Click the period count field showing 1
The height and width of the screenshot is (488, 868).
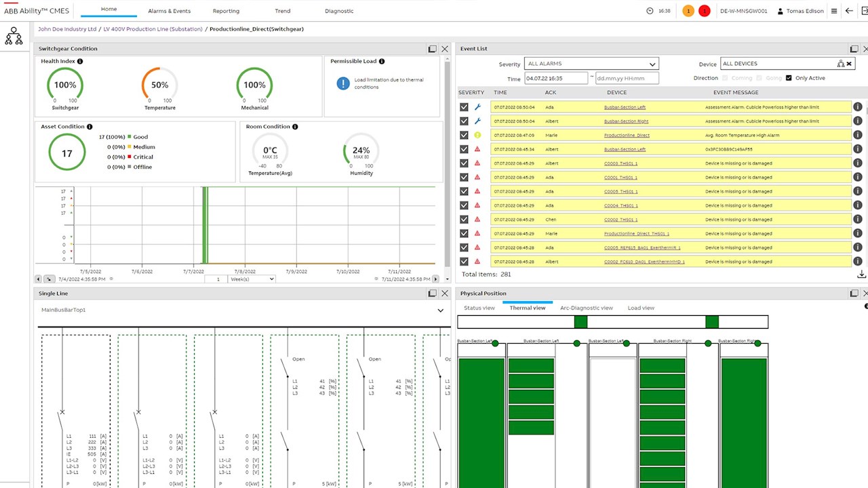(x=216, y=279)
